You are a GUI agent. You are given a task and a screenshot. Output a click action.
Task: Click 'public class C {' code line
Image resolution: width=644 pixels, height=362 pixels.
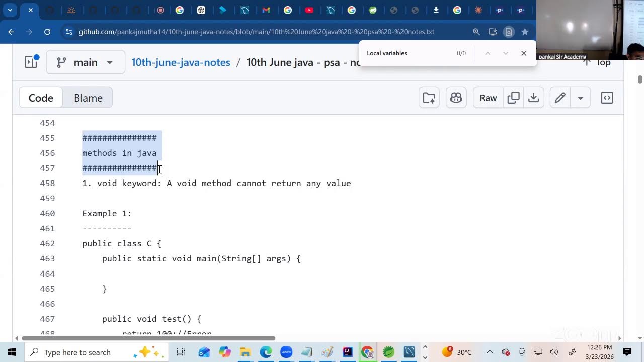pos(122,243)
